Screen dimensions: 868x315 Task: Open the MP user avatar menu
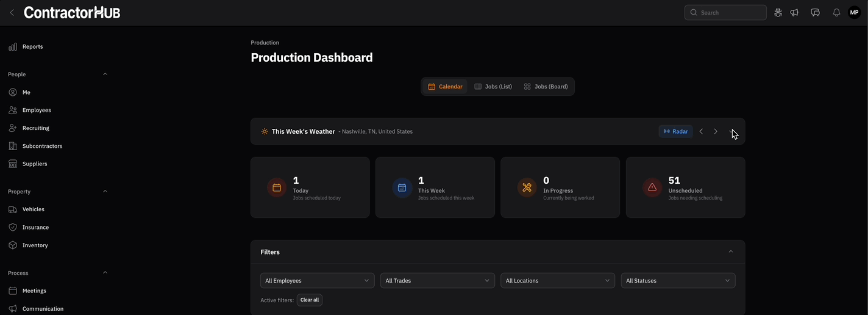[x=854, y=12]
